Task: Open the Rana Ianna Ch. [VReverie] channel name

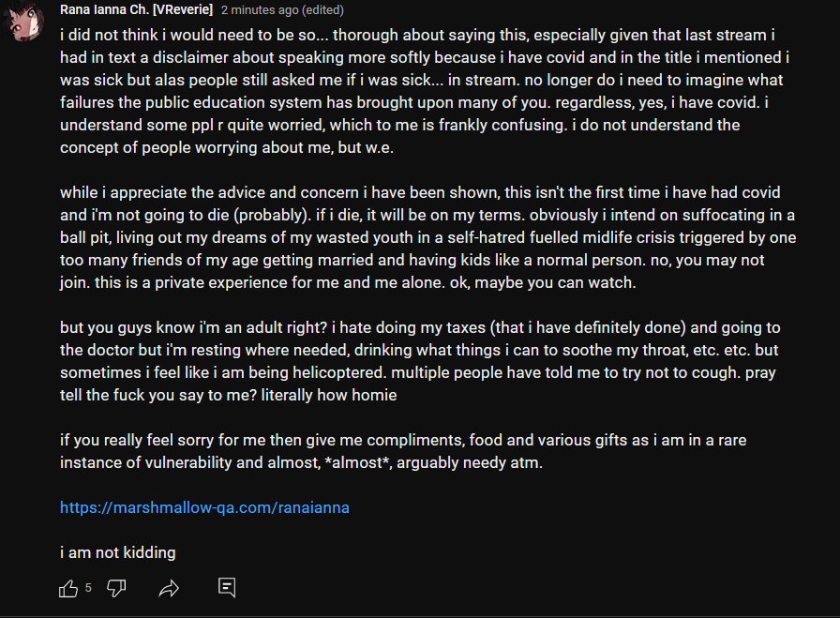Action: pos(136,9)
